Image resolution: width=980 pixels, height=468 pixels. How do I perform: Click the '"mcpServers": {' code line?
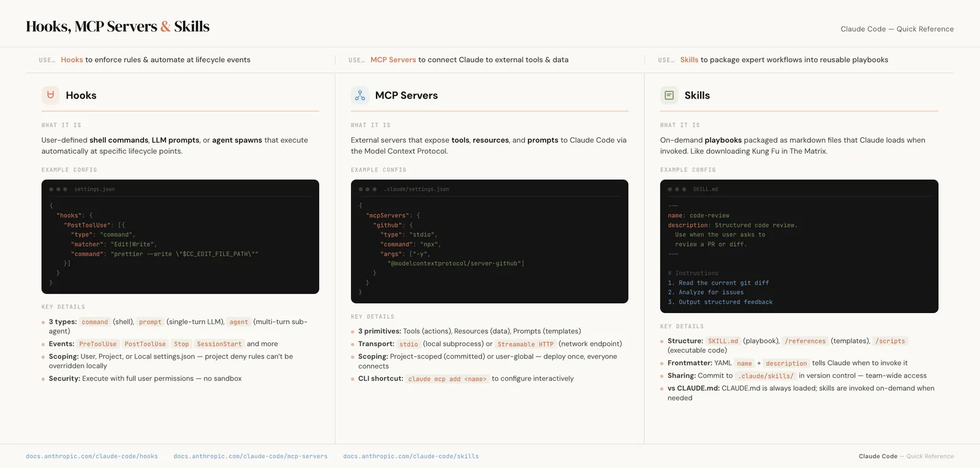pyautogui.click(x=393, y=216)
